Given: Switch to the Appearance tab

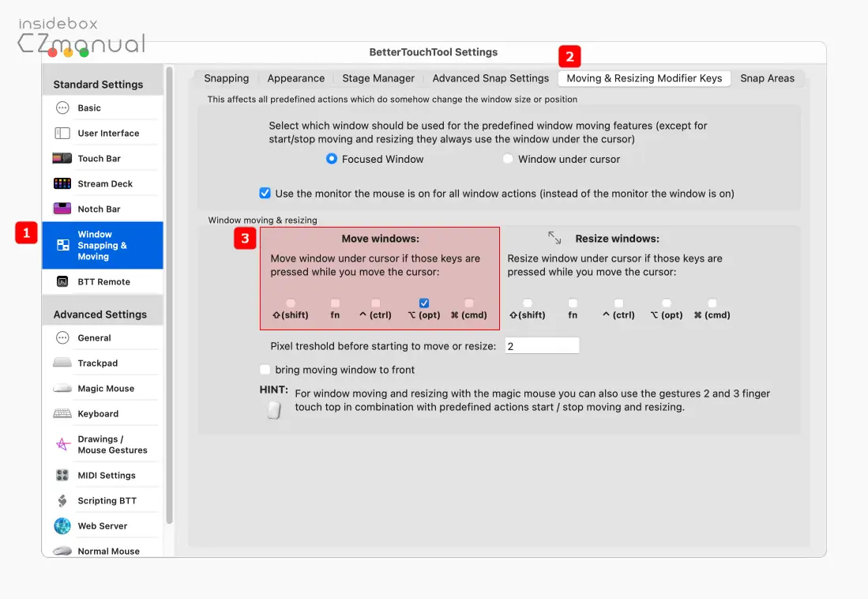Looking at the screenshot, I should [296, 78].
